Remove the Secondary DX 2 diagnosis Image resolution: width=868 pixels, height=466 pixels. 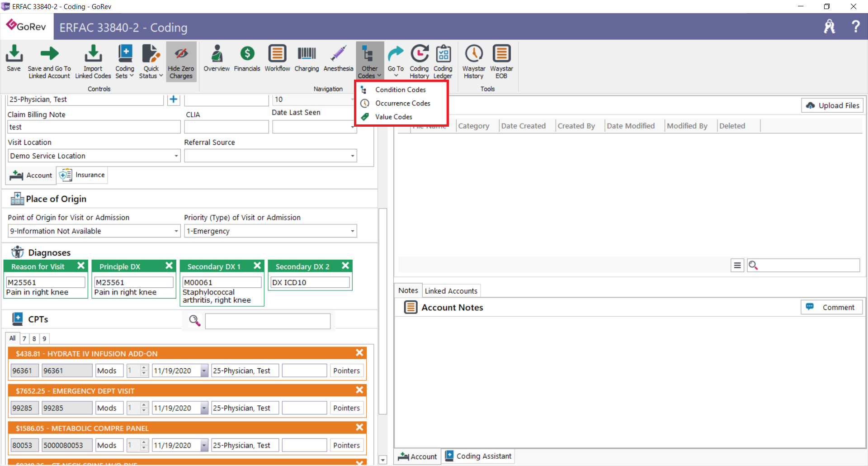click(x=345, y=266)
